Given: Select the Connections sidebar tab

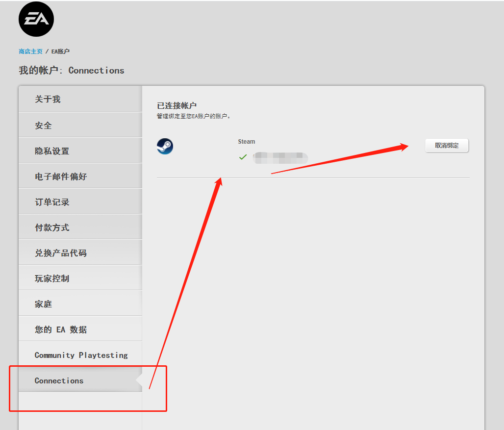Looking at the screenshot, I should 59,380.
